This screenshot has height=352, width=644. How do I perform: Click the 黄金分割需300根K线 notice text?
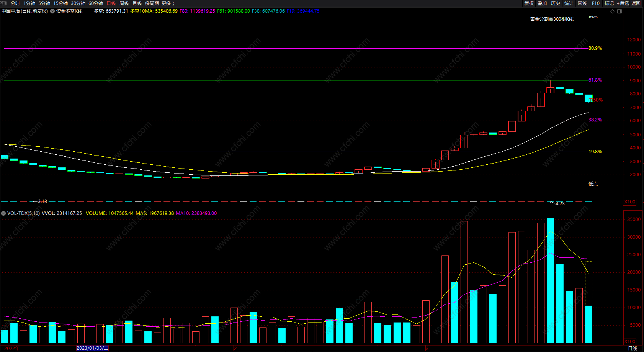coord(552,19)
